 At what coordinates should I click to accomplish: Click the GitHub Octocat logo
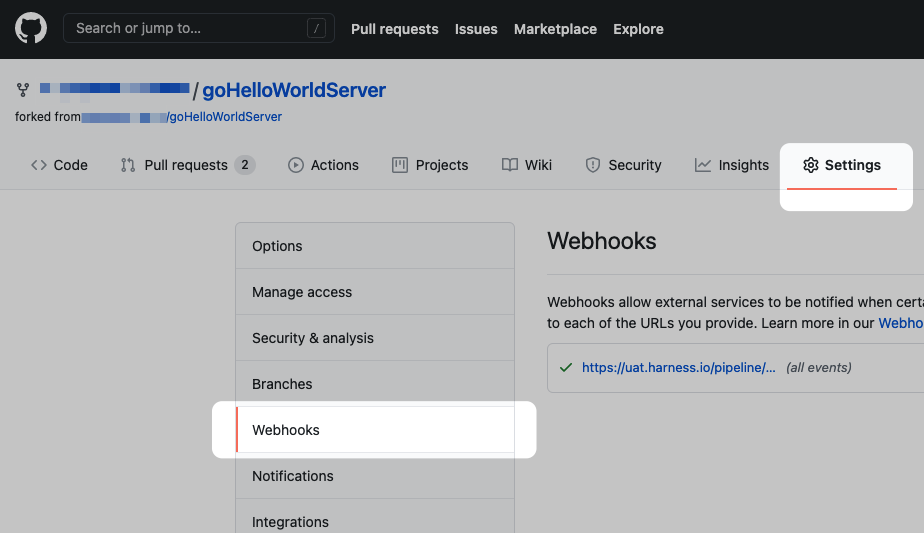31,28
